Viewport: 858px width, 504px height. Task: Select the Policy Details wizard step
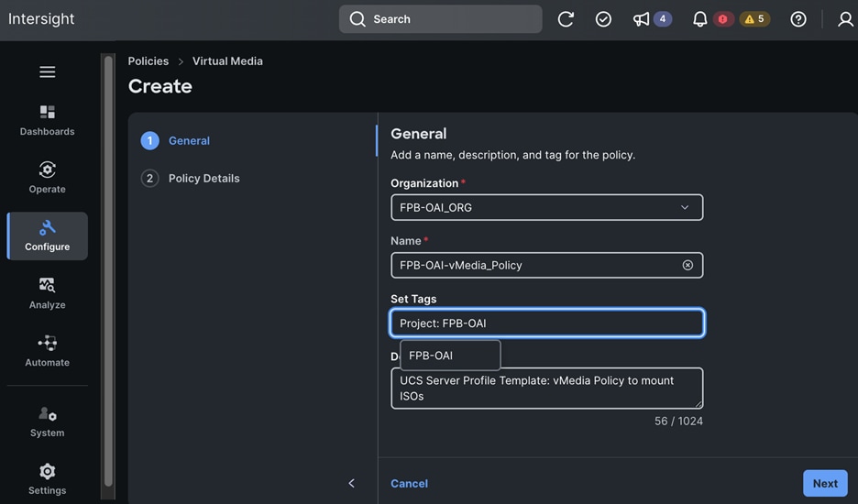tap(191, 179)
